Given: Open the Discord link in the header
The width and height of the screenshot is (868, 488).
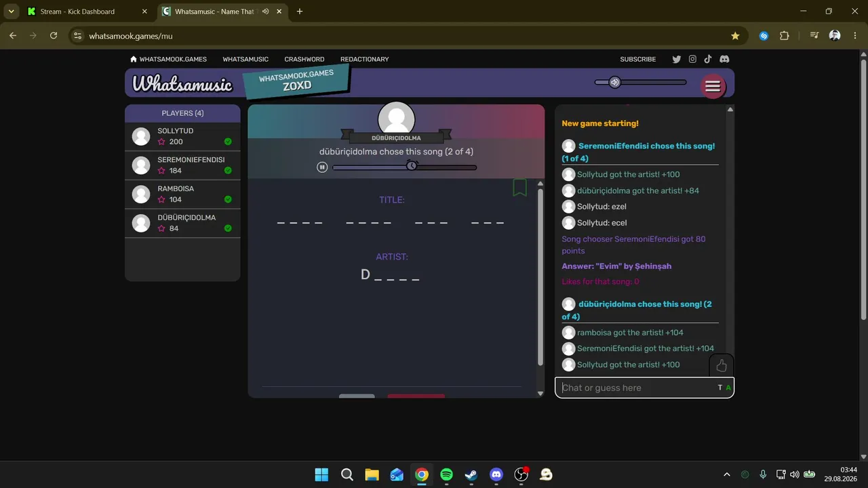Looking at the screenshot, I should pyautogui.click(x=724, y=59).
